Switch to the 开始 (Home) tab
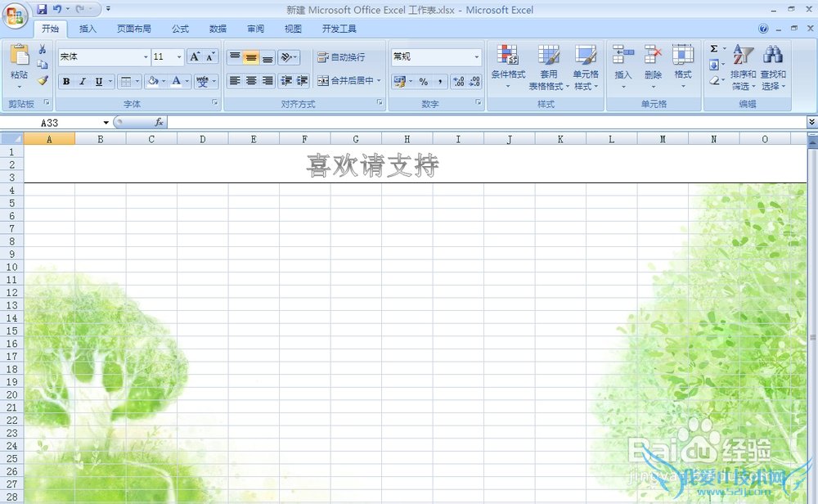Screen dimensions: 818x504 click(50, 29)
